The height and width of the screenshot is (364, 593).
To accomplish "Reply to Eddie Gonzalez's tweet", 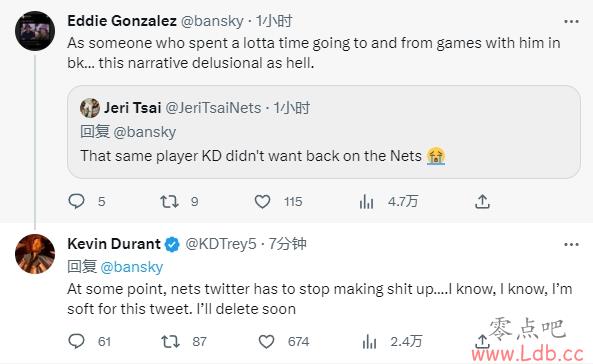I will click(x=76, y=201).
